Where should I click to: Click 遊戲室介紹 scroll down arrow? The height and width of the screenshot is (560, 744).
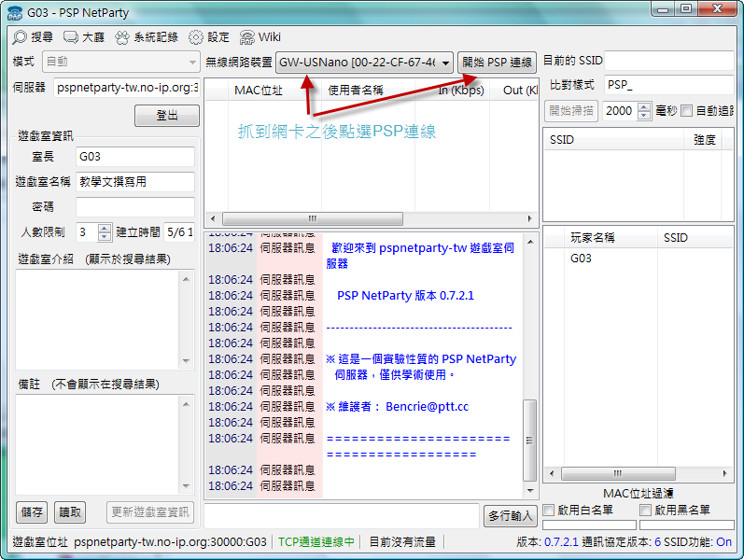pyautogui.click(x=186, y=361)
